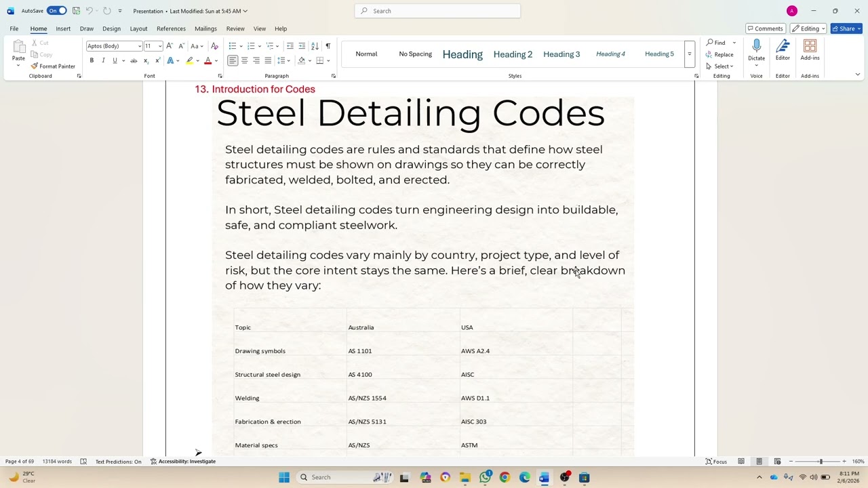Apply the No Spacing style
This screenshot has width=868, height=488.
(415, 54)
